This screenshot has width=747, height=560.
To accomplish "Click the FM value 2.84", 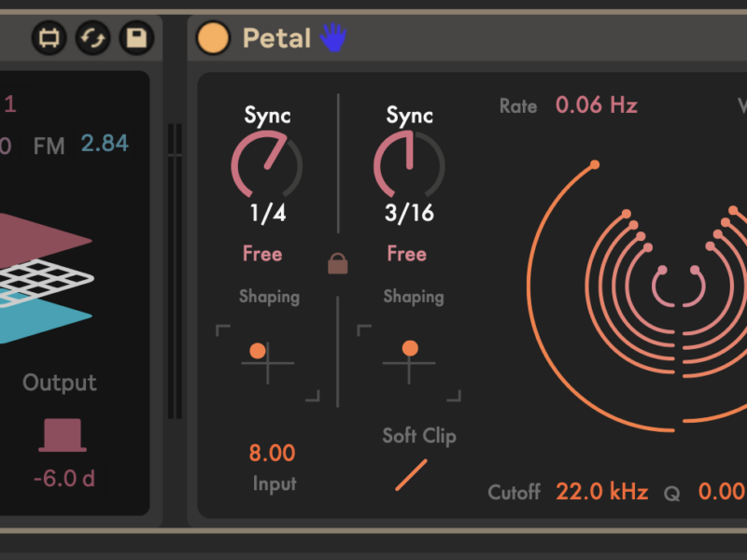I will [104, 144].
